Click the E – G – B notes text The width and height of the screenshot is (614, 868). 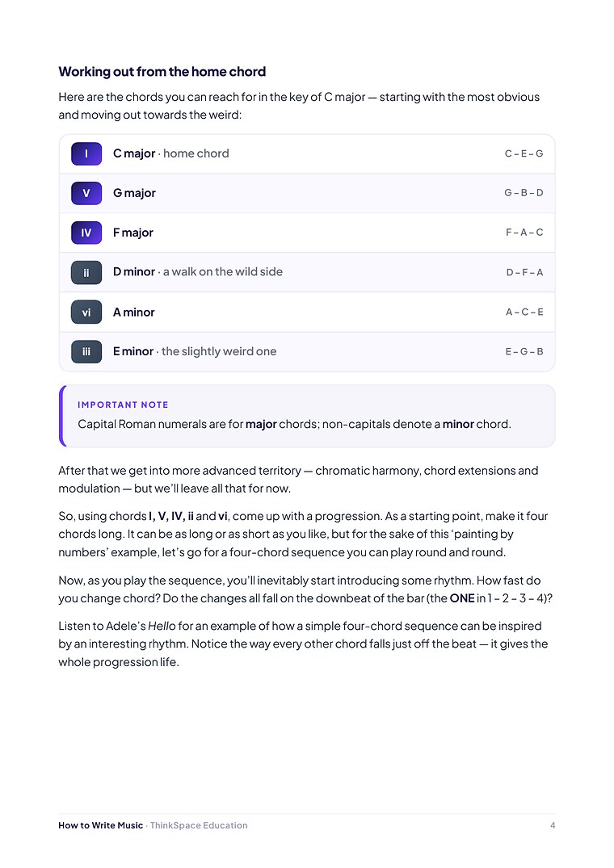tap(524, 351)
